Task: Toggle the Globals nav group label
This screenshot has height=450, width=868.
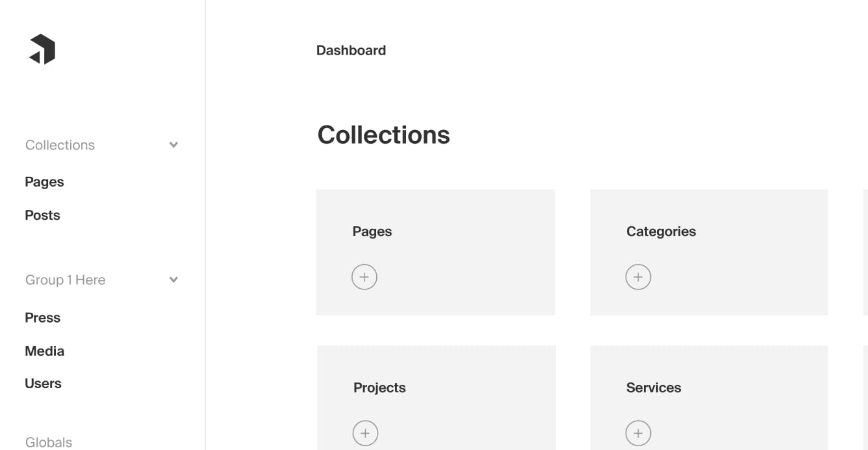Action: tap(49, 442)
